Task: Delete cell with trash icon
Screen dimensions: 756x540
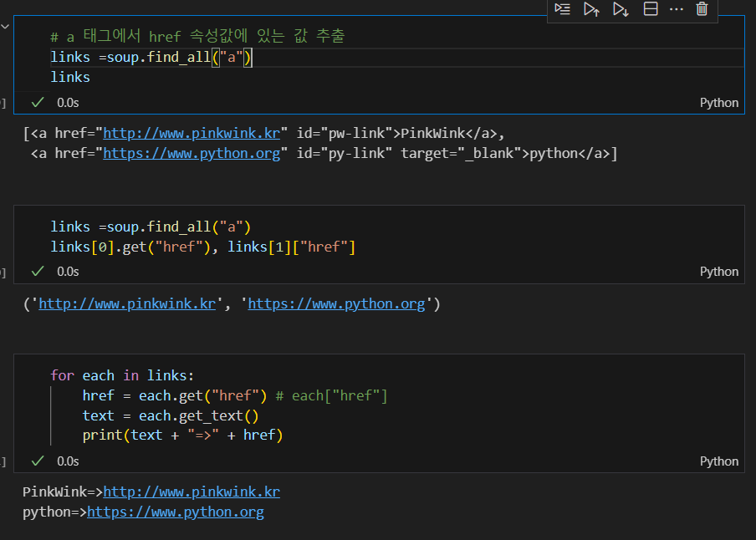Action: tap(702, 8)
